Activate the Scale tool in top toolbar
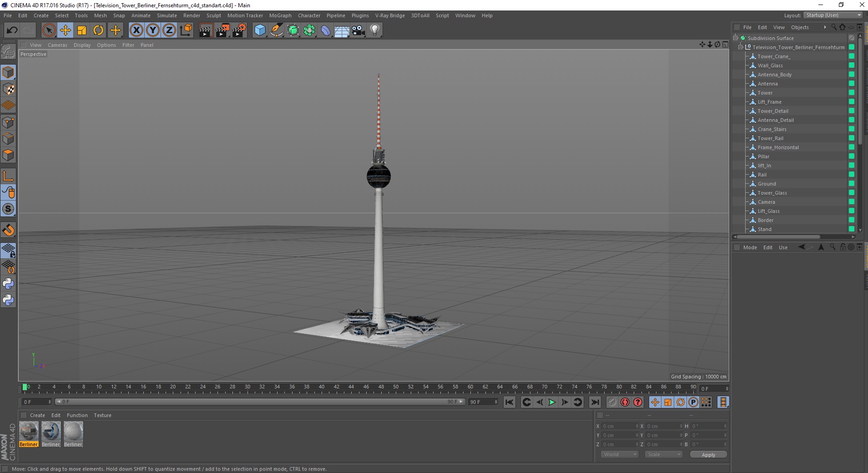Viewport: 868px width, 473px height. pos(82,30)
